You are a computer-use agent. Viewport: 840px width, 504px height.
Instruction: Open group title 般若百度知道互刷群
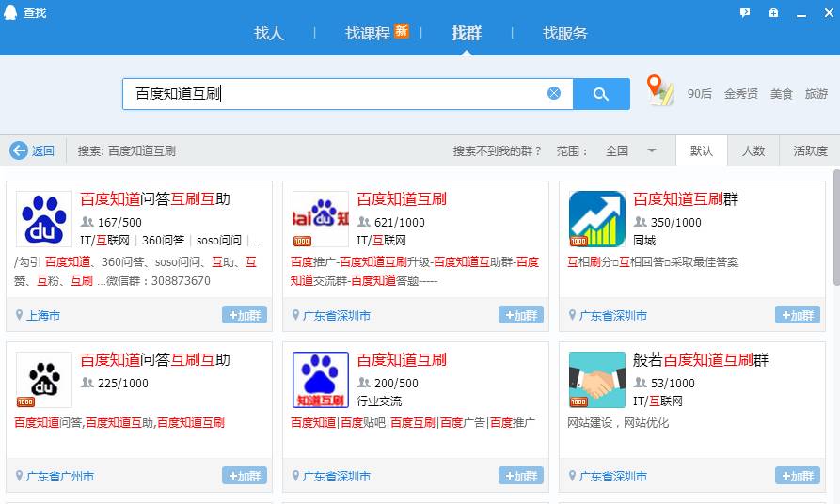(700, 360)
